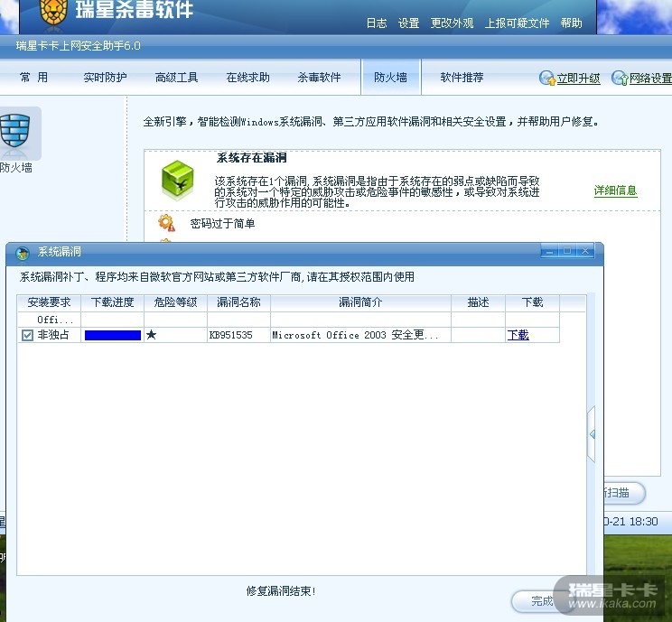Screen dimensions: 672x622
Task: Click the Rising lion shield logo
Action: tap(53, 11)
